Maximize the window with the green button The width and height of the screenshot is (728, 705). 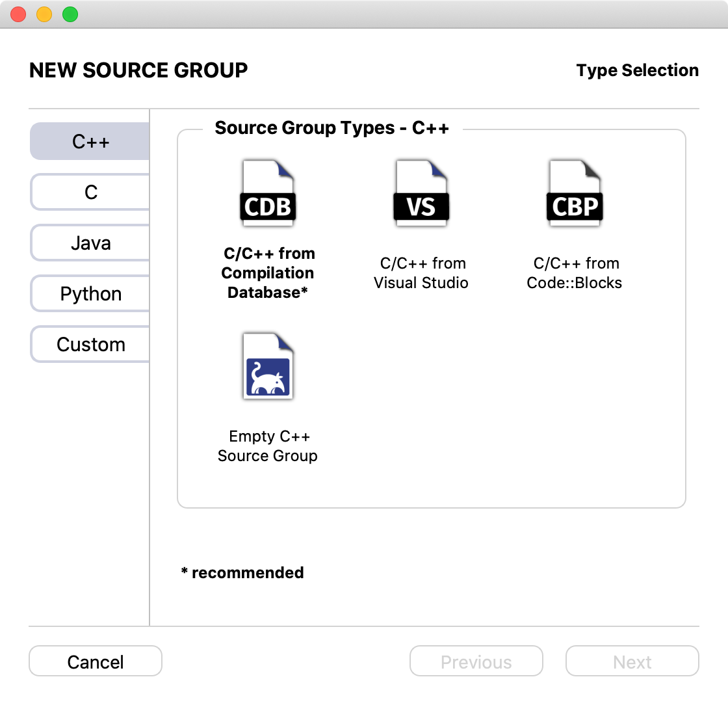pos(70,14)
